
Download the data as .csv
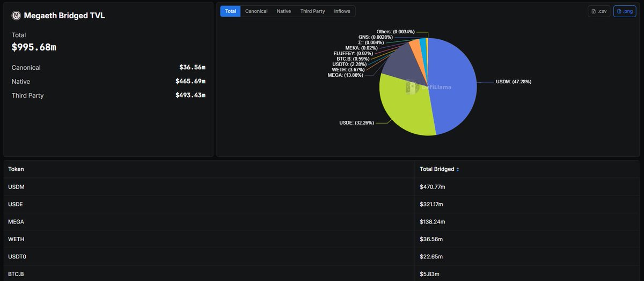tap(599, 11)
